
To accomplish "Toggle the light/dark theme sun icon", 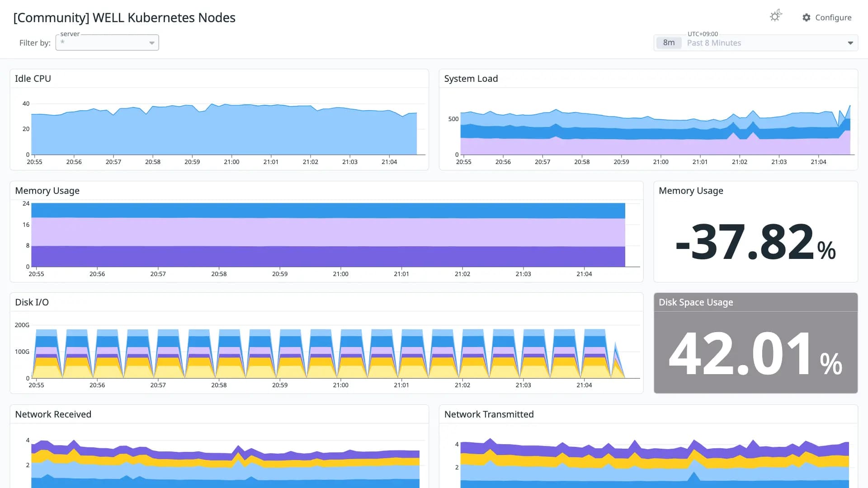I will click(x=776, y=16).
